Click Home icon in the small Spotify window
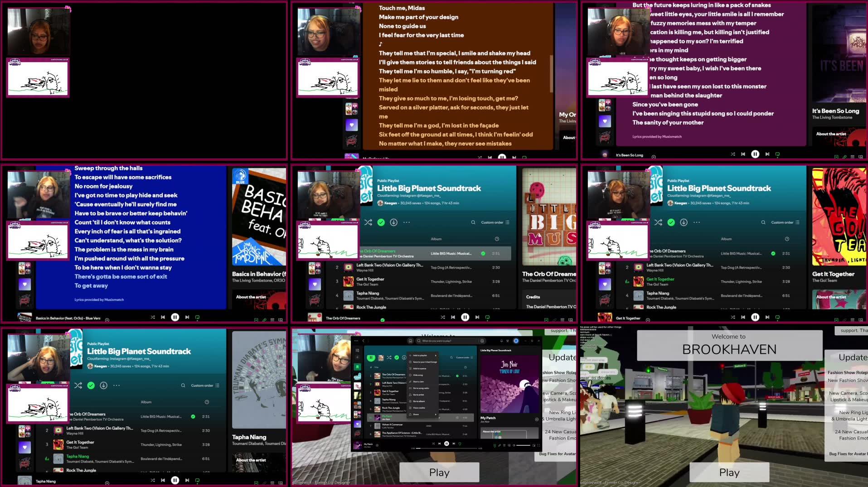The image size is (868, 487). point(410,341)
